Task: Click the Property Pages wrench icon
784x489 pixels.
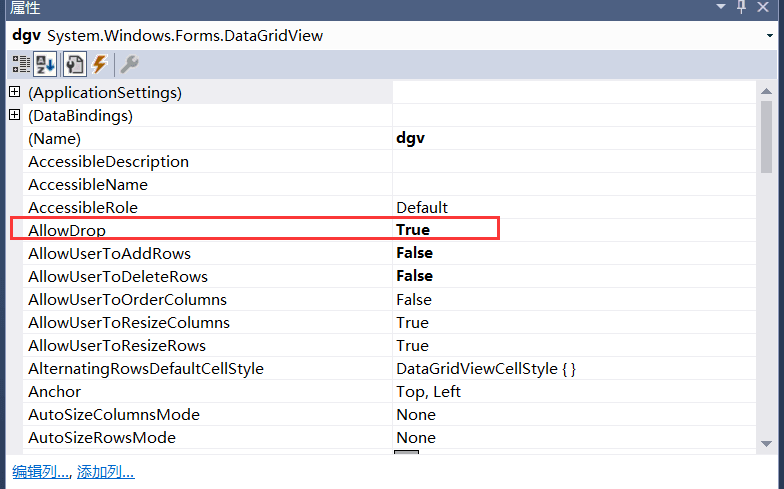Action: tap(130, 64)
